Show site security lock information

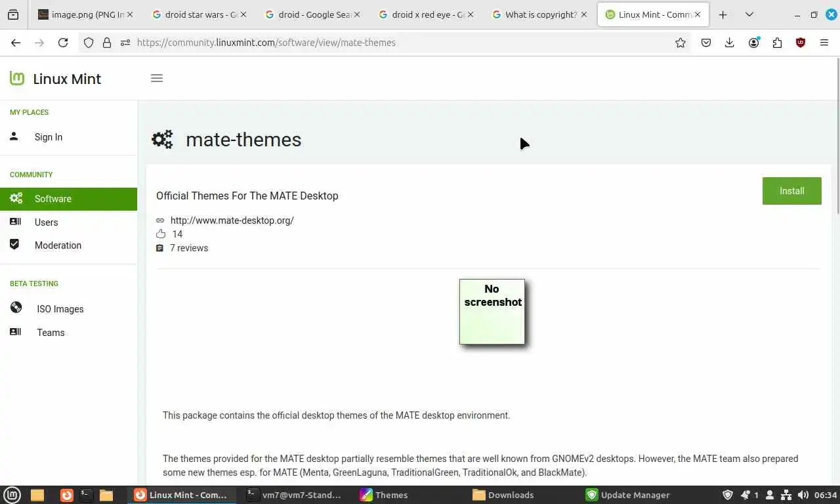pyautogui.click(x=107, y=43)
